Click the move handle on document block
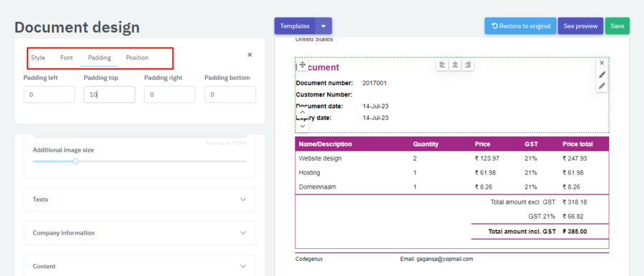The width and height of the screenshot is (644, 276). [302, 64]
